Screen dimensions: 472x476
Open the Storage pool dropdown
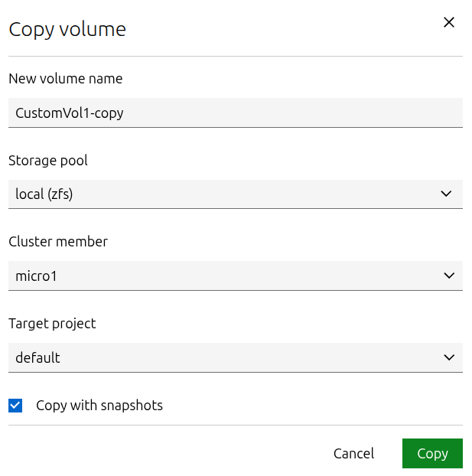[235, 194]
